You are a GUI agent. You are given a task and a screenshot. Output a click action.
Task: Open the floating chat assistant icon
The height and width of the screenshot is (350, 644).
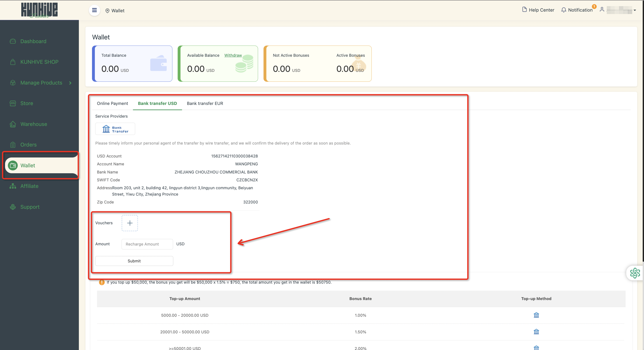(x=635, y=273)
